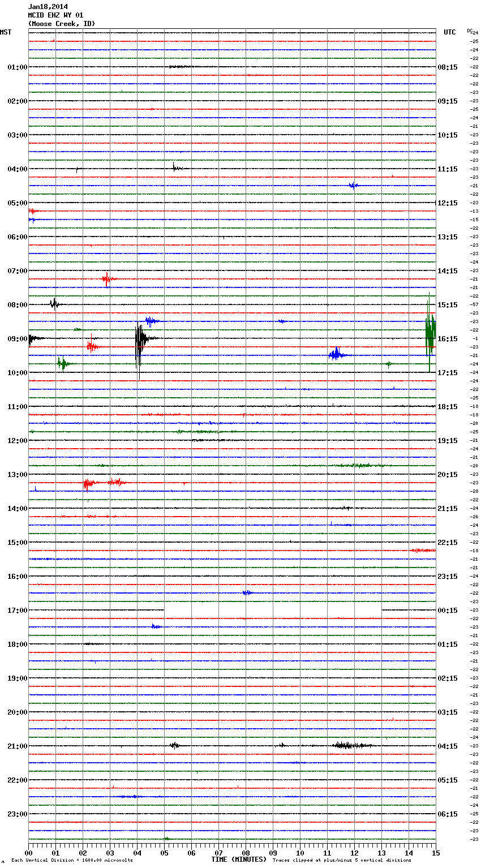The height and width of the screenshot is (868, 481).
Task: Click the MST time label '23:00'
Action: click(17, 814)
